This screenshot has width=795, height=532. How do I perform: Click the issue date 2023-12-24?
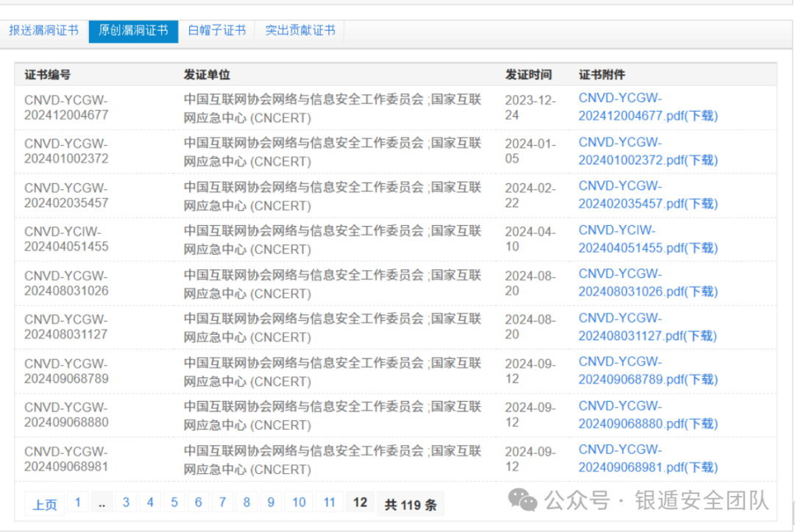pos(530,107)
